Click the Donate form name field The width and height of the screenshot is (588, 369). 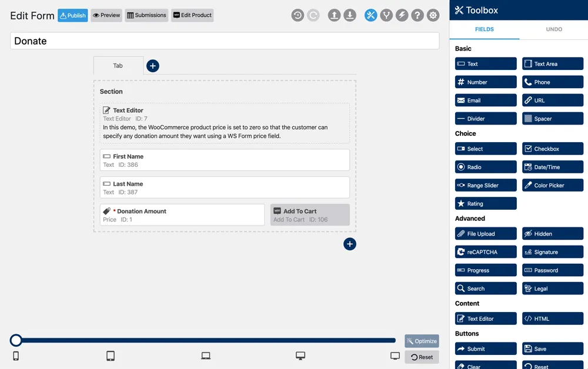[x=225, y=41]
